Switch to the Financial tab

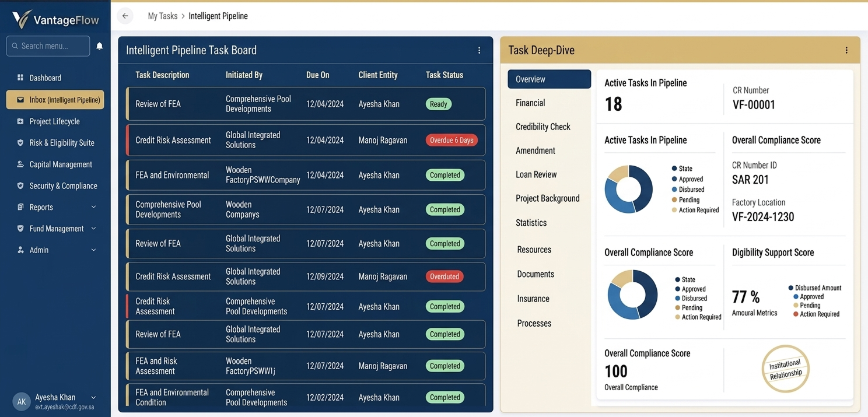tap(530, 103)
